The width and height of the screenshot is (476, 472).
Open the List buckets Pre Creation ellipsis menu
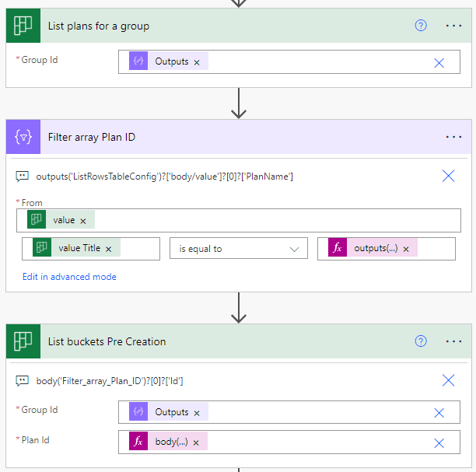click(x=453, y=341)
